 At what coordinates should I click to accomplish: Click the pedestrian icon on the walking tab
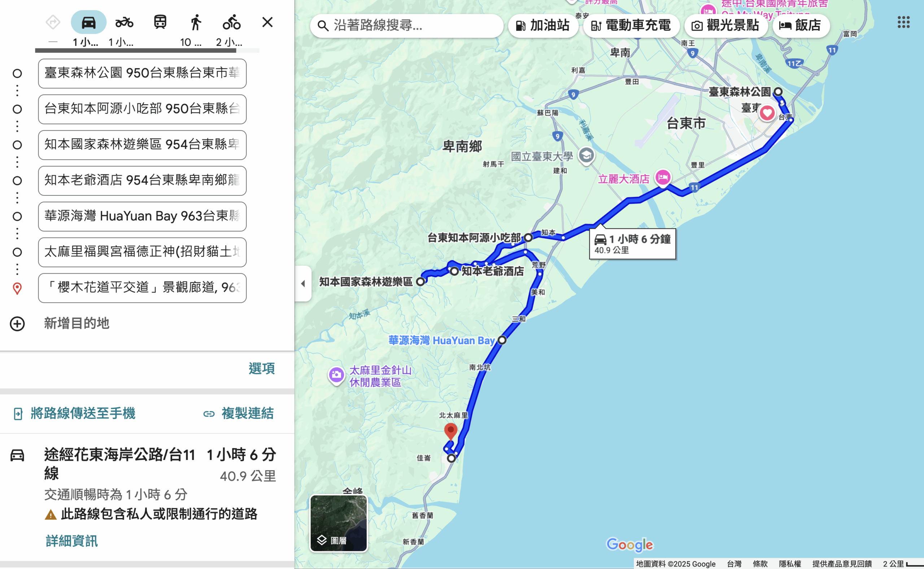coord(196,22)
